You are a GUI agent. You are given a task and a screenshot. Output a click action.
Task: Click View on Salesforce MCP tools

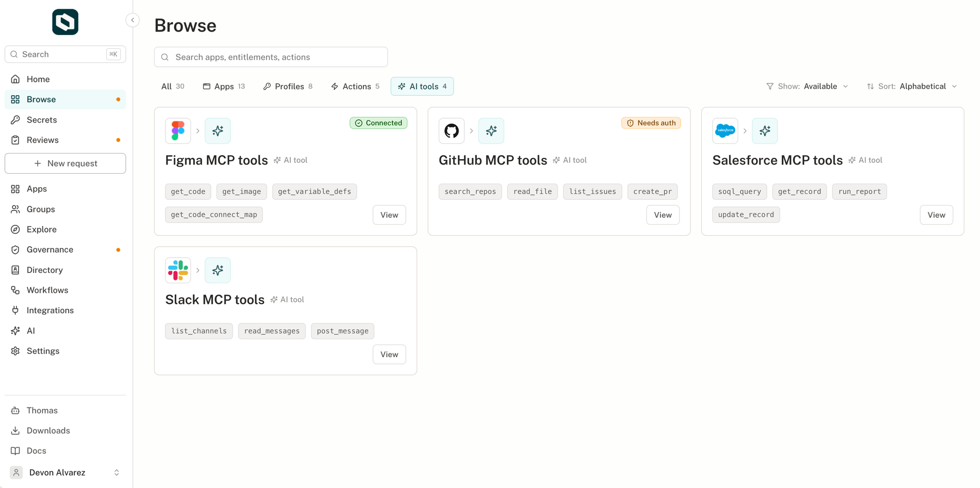tap(936, 215)
